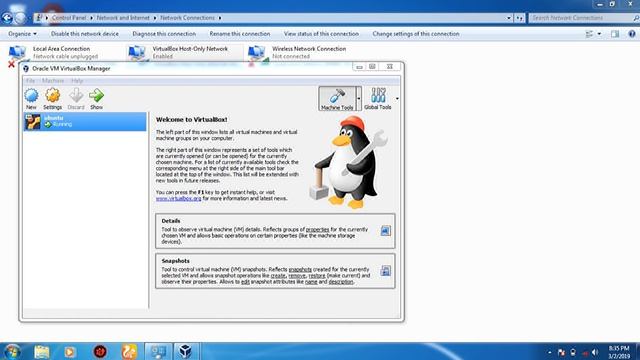Image resolution: width=640 pixels, height=360 pixels.
Task: Follow the 'snapshots' link in Snapshots box
Action: 300,269
